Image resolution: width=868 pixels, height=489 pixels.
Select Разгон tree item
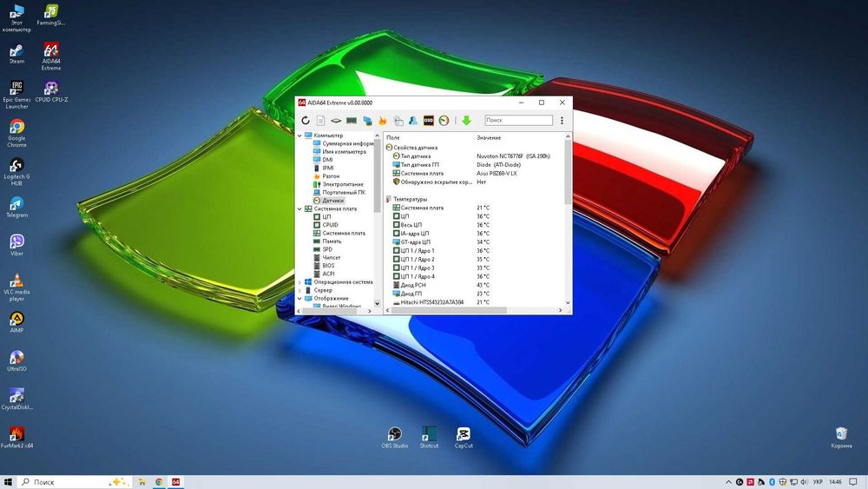(326, 176)
